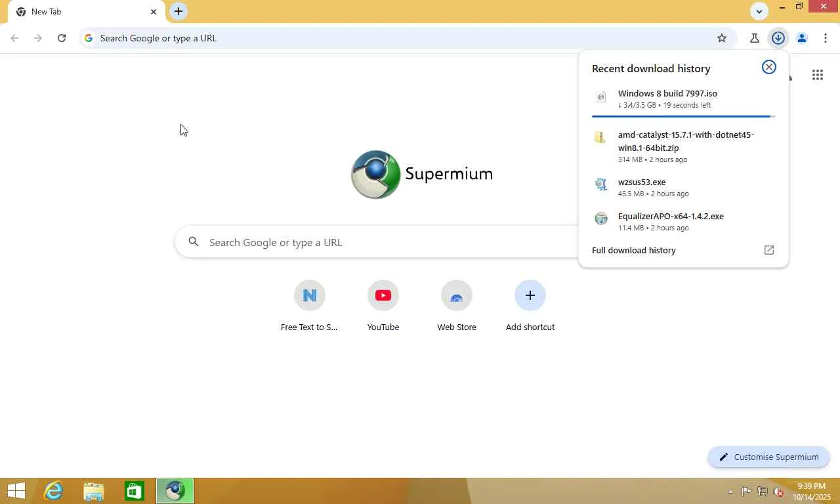Image resolution: width=840 pixels, height=504 pixels.
Task: Close the Recent download history popup
Action: (769, 67)
